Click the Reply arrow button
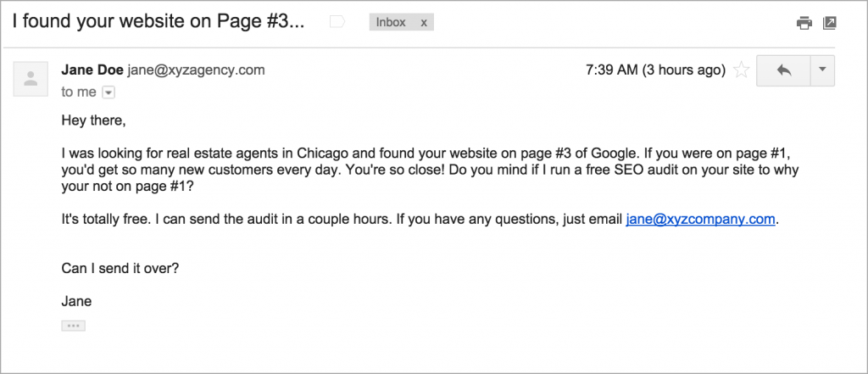868x374 pixels. tap(782, 71)
